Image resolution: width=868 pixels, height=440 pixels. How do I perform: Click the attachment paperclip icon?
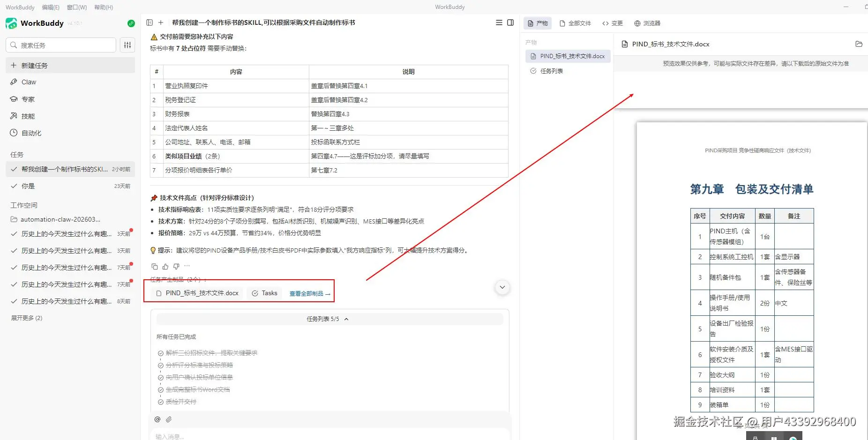(169, 419)
